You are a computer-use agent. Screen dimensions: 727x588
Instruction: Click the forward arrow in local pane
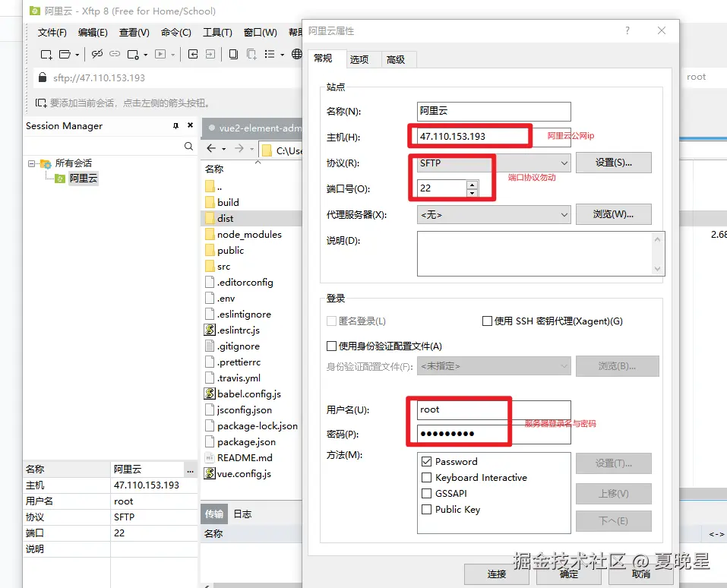(x=239, y=148)
